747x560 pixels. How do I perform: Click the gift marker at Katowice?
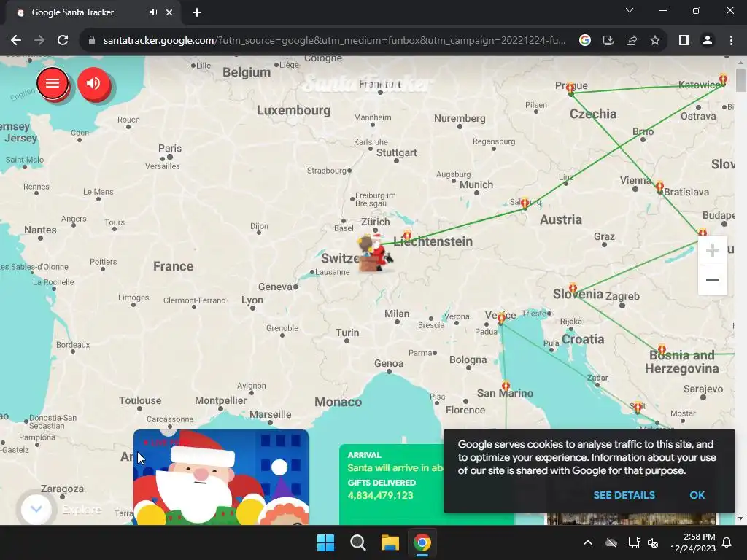pyautogui.click(x=723, y=79)
